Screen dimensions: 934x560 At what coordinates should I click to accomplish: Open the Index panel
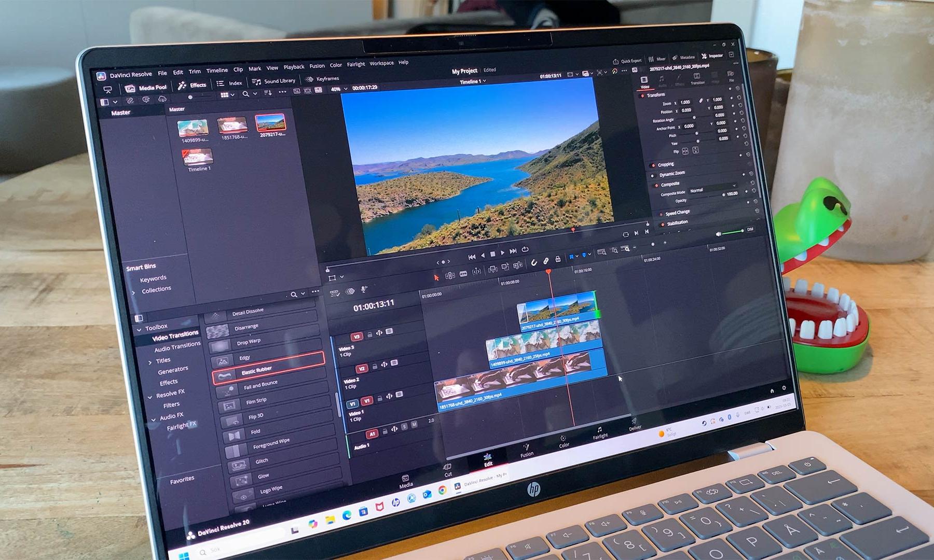point(229,83)
